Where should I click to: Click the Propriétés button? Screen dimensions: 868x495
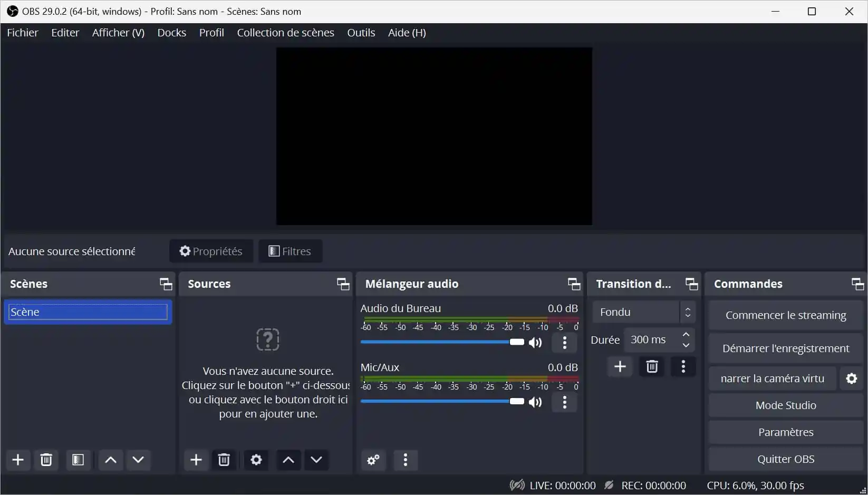pos(211,251)
